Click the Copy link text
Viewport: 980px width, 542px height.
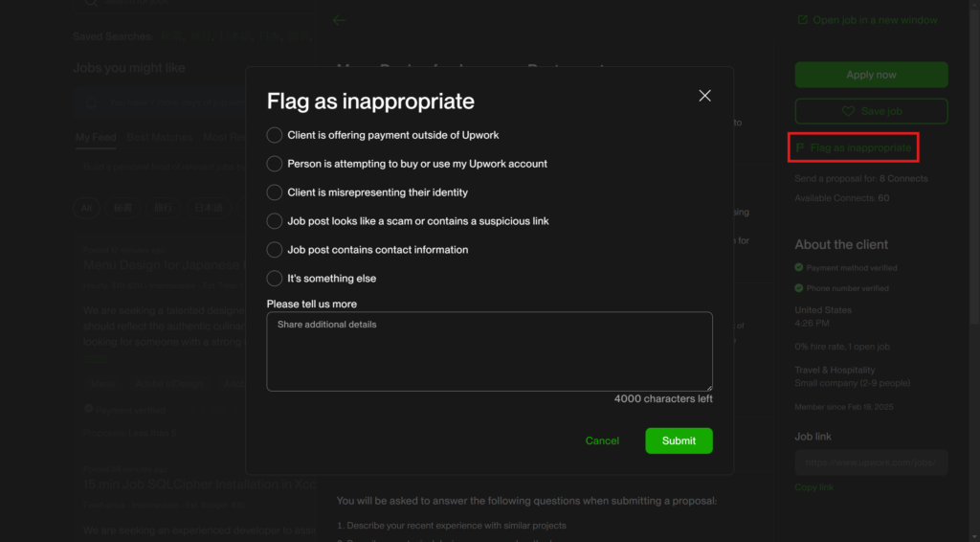coord(813,487)
